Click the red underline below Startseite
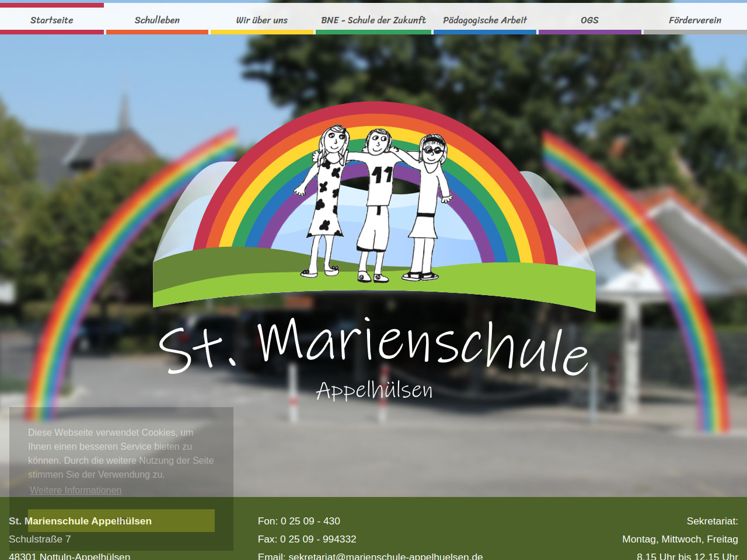 coord(52,32)
